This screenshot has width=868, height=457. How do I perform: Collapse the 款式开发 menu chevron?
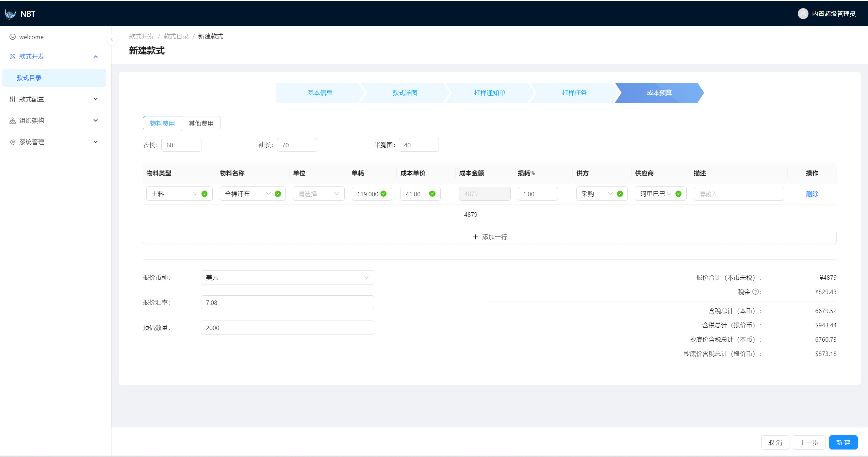96,56
